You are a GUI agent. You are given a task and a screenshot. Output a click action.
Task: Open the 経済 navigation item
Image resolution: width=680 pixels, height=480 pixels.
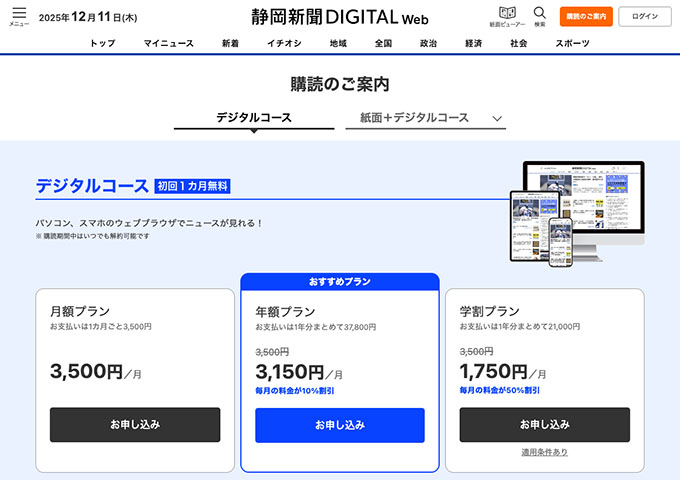(474, 43)
